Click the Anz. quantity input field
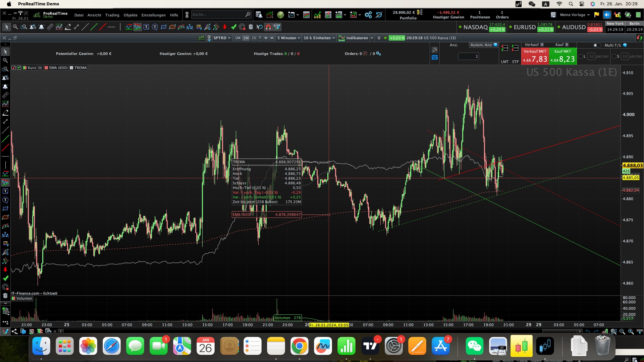This screenshot has width=644, height=362. point(468,56)
